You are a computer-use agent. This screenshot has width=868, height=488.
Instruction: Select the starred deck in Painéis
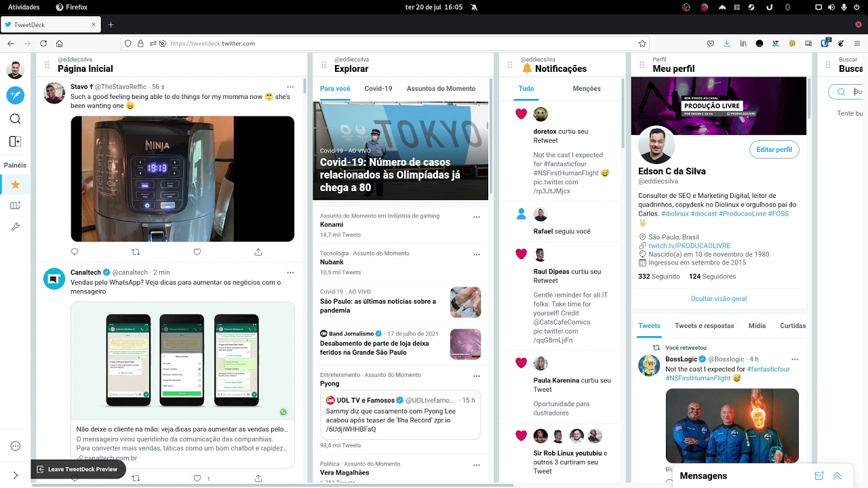[x=15, y=184]
